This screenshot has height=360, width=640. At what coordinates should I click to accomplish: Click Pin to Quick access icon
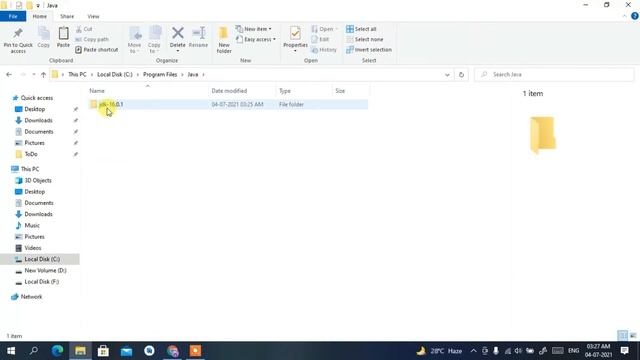coord(18,33)
